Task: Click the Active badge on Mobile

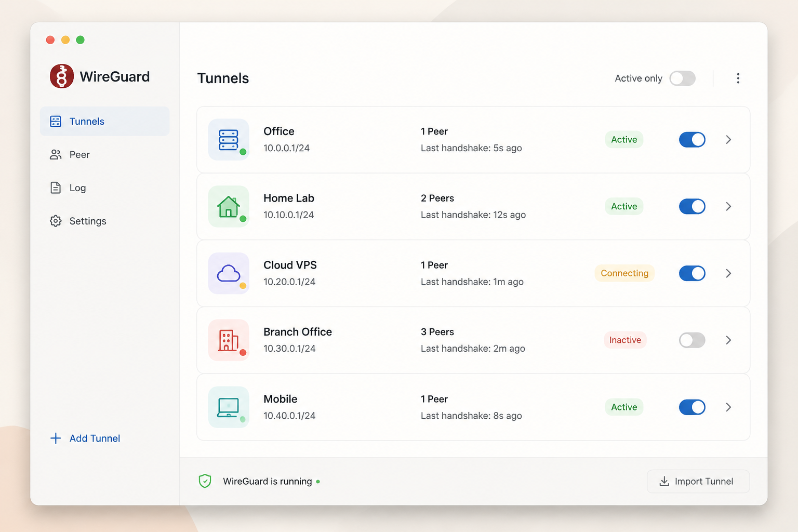Action: (x=624, y=407)
